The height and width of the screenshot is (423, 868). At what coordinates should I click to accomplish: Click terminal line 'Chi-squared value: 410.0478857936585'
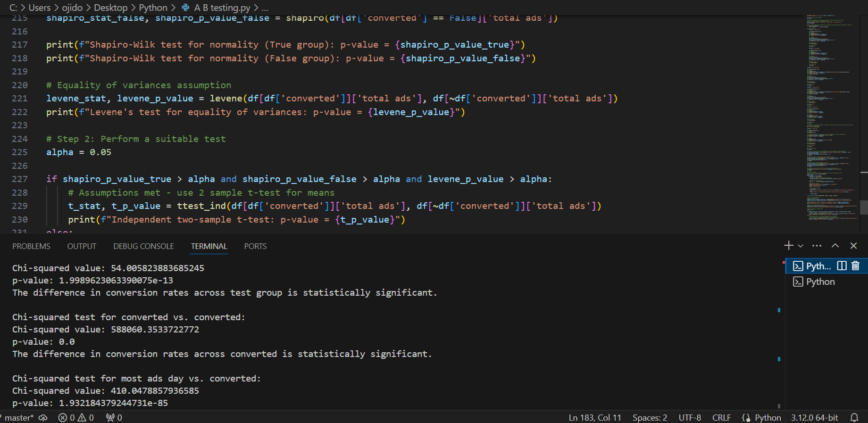(x=106, y=390)
